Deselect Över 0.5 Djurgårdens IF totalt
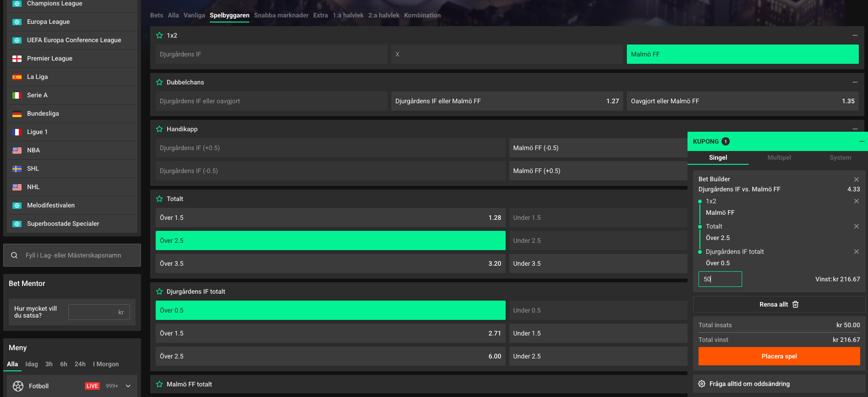Screen dimensions: 868x397 point(331,310)
